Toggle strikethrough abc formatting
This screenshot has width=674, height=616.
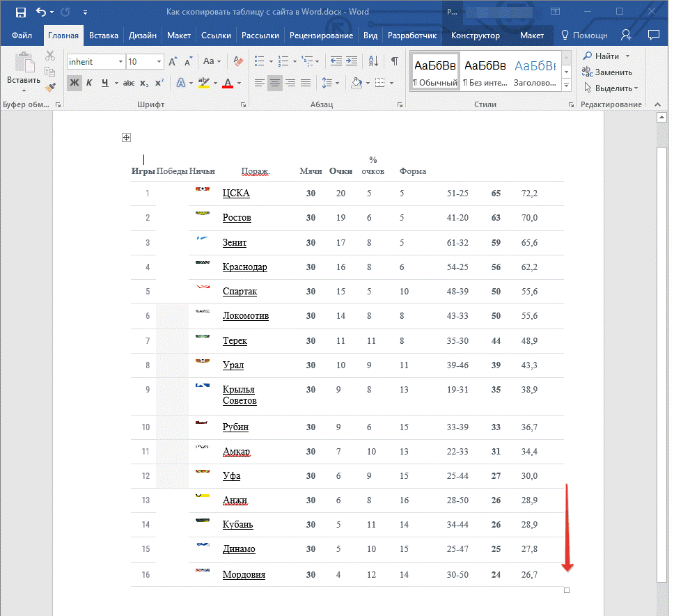[129, 83]
